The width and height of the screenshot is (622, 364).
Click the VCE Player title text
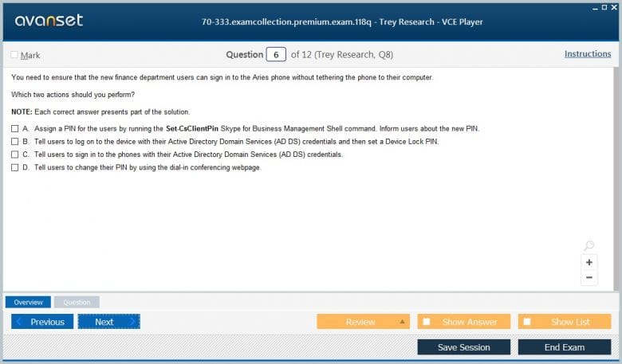pyautogui.click(x=342, y=22)
